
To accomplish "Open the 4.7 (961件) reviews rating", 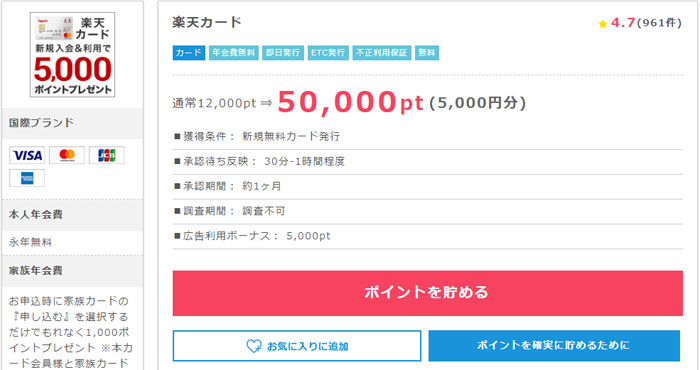I will (x=640, y=23).
